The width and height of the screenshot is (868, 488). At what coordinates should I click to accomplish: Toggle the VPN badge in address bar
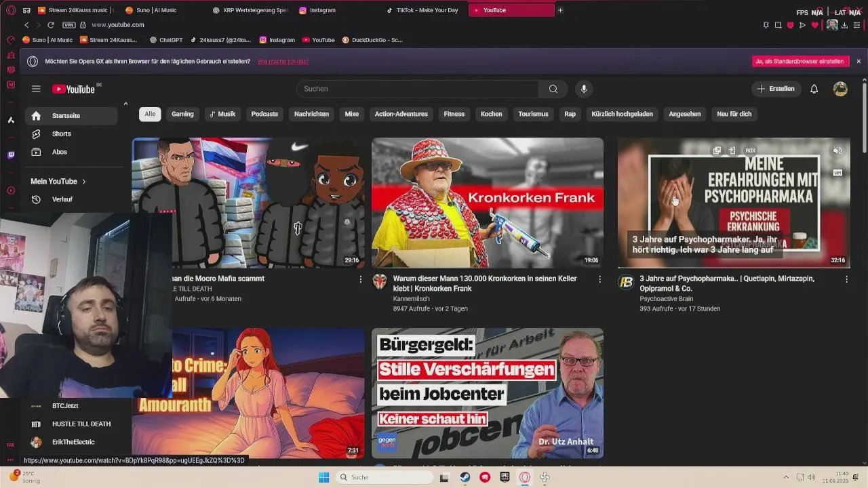[68, 25]
